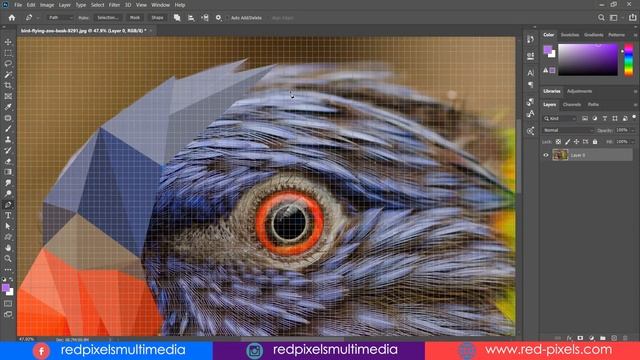
Task: Open the Window menu
Action: coord(160,5)
